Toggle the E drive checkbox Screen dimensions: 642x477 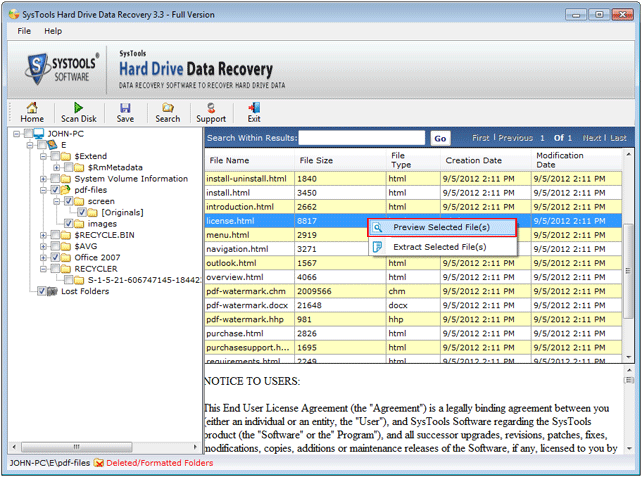pyautogui.click(x=42, y=145)
